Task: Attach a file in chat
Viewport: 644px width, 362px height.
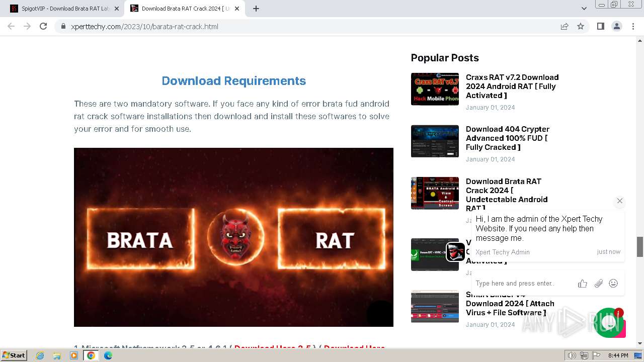Action: coord(598,284)
